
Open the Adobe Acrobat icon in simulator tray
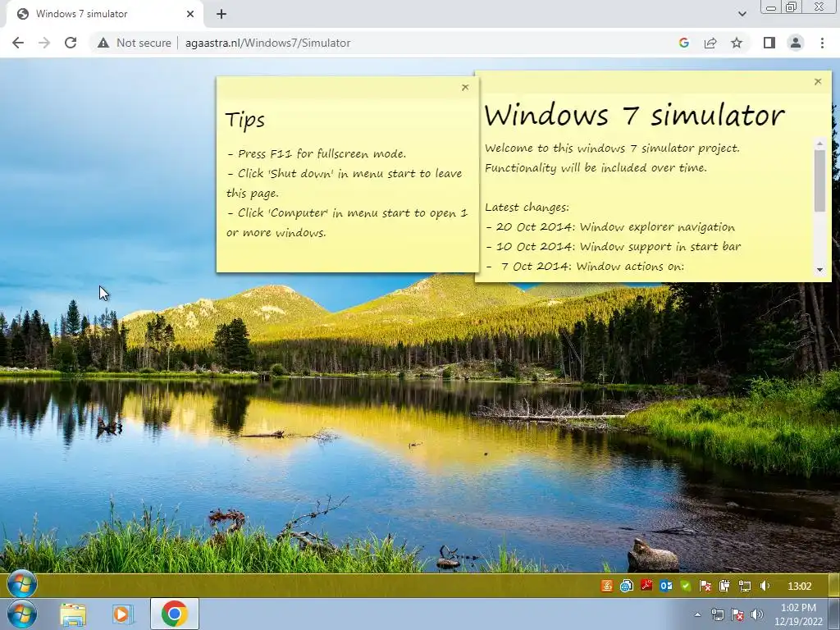(x=646, y=586)
